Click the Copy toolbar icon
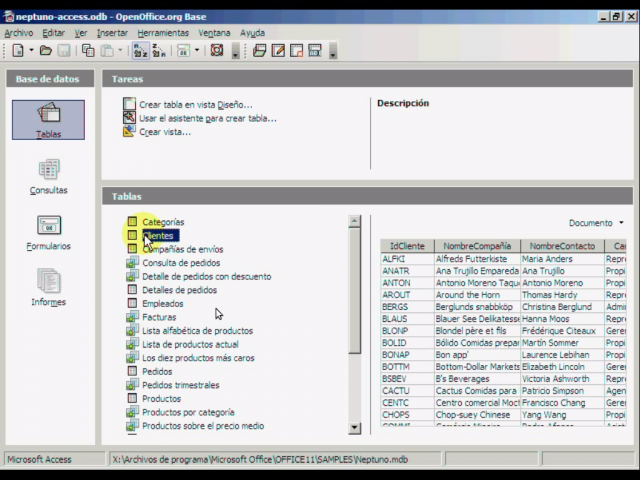Viewport: 640px width, 480px height. point(88,51)
